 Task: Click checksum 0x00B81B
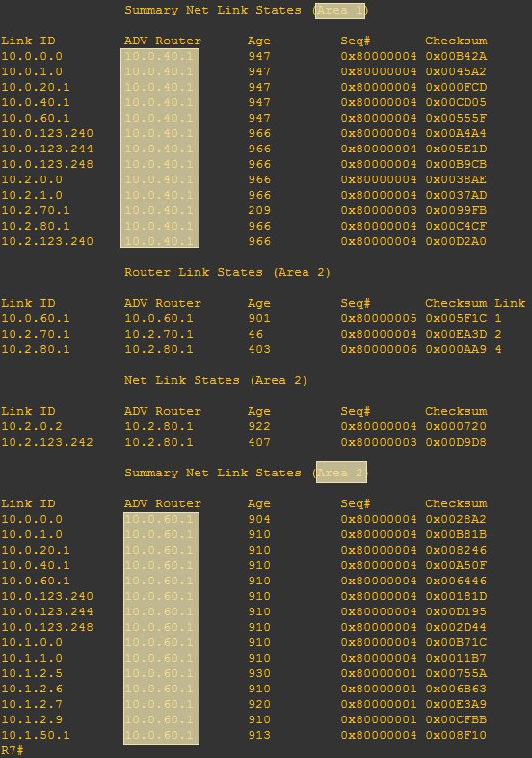point(456,534)
